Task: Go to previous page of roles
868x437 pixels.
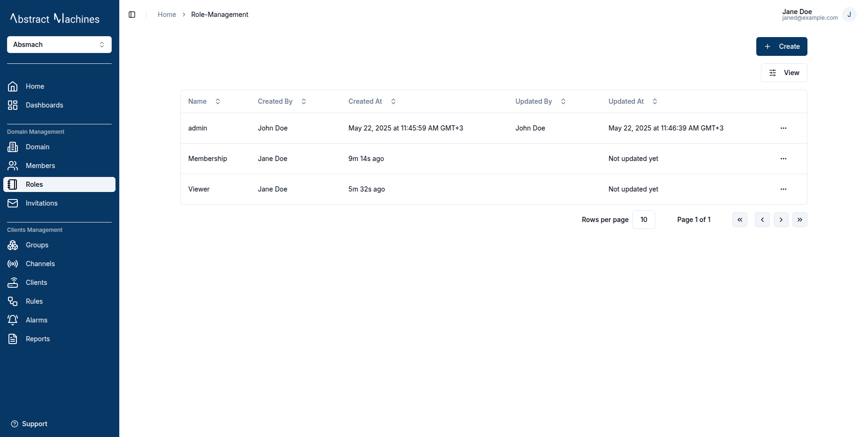Action: pyautogui.click(x=762, y=220)
